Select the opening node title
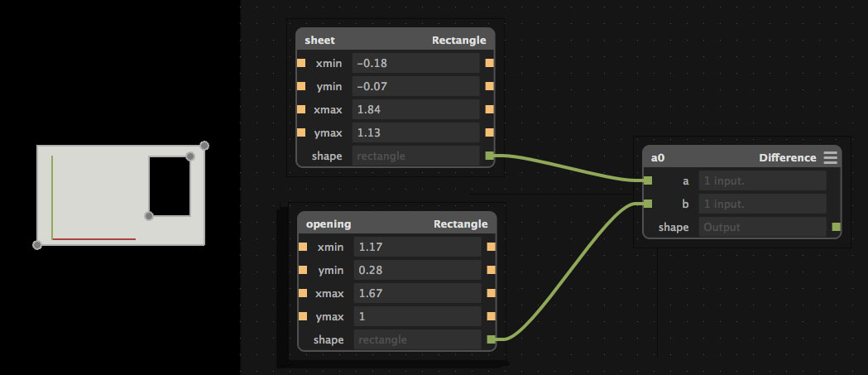Screen dimensions: 868x375 pyautogui.click(x=328, y=224)
